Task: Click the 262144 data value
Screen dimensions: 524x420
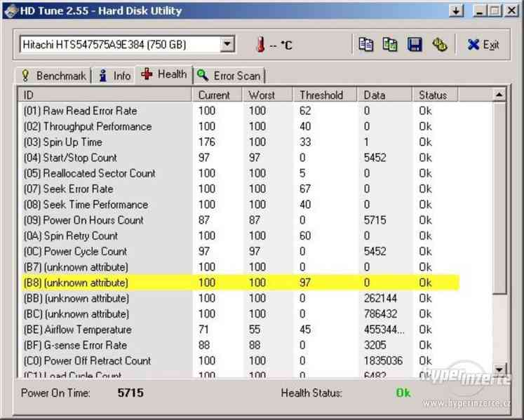Action: tap(380, 298)
